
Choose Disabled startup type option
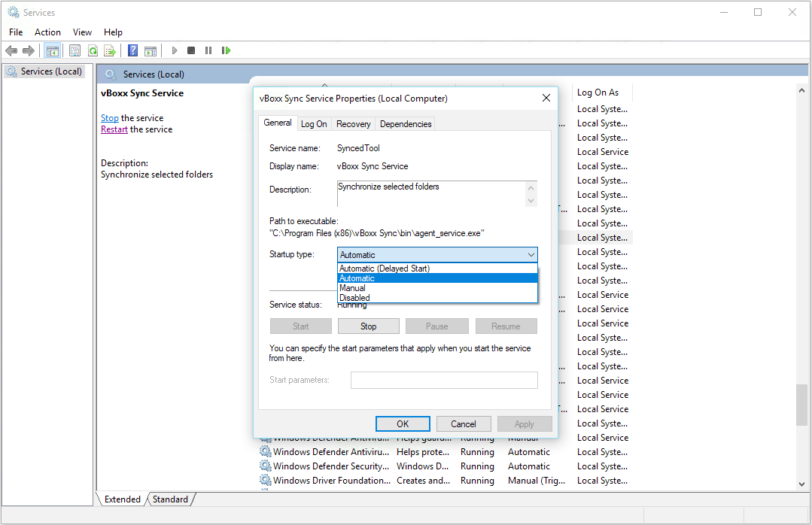pos(437,298)
